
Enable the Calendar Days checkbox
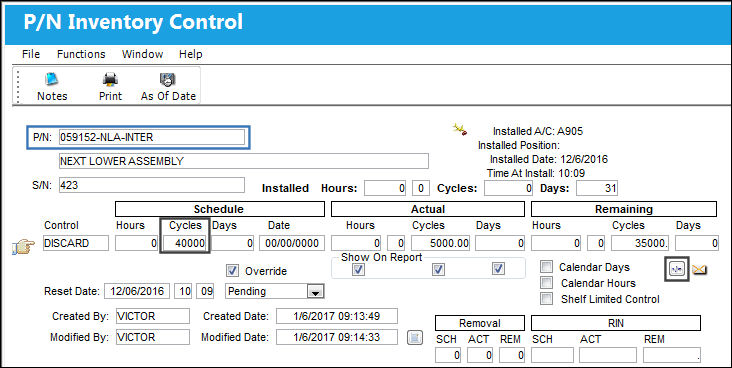546,267
